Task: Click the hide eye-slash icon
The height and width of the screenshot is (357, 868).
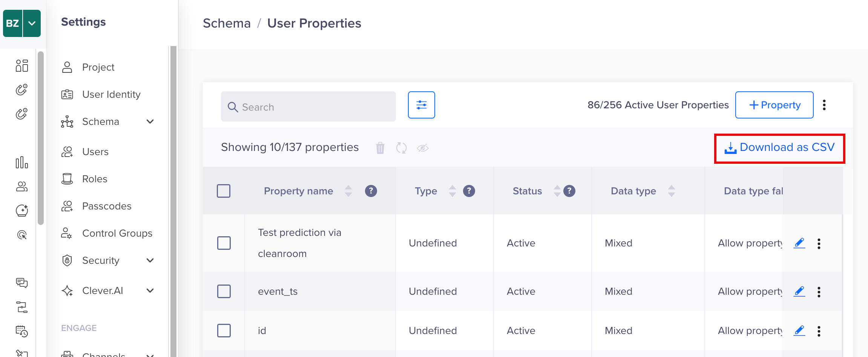Action: tap(423, 148)
